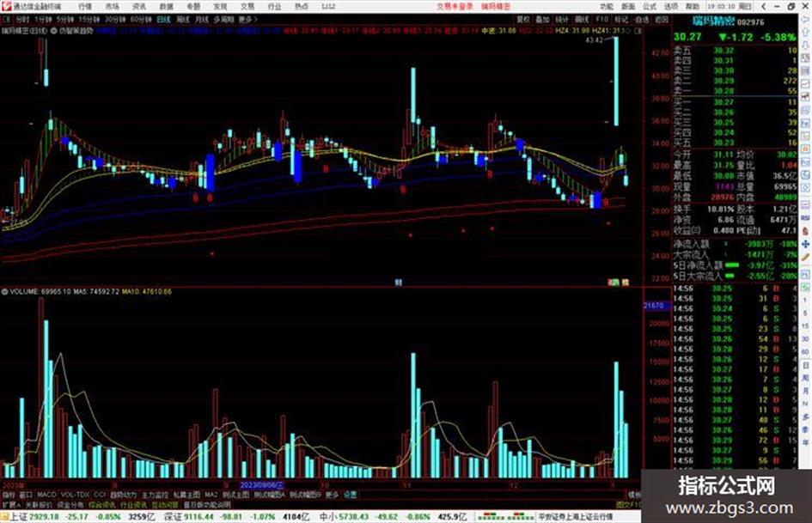812x523 pixels.
Task: Click the 21670 value marker on volume axis
Action: pos(656,306)
